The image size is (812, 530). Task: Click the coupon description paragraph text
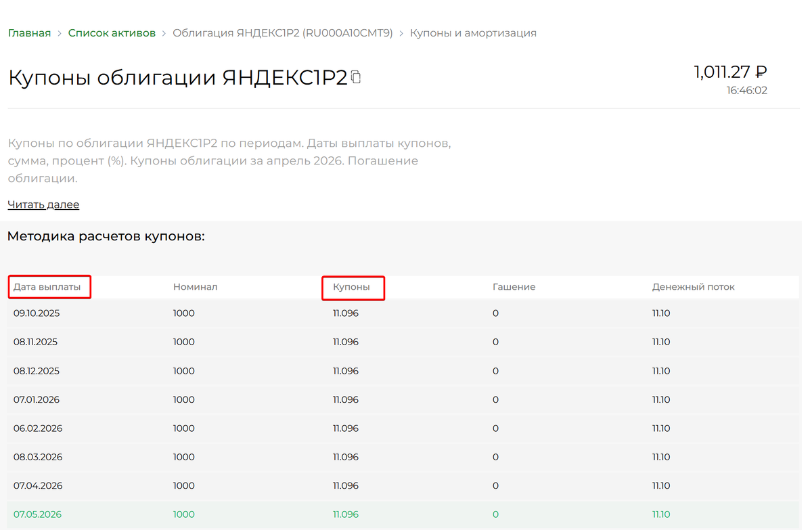[x=229, y=161]
